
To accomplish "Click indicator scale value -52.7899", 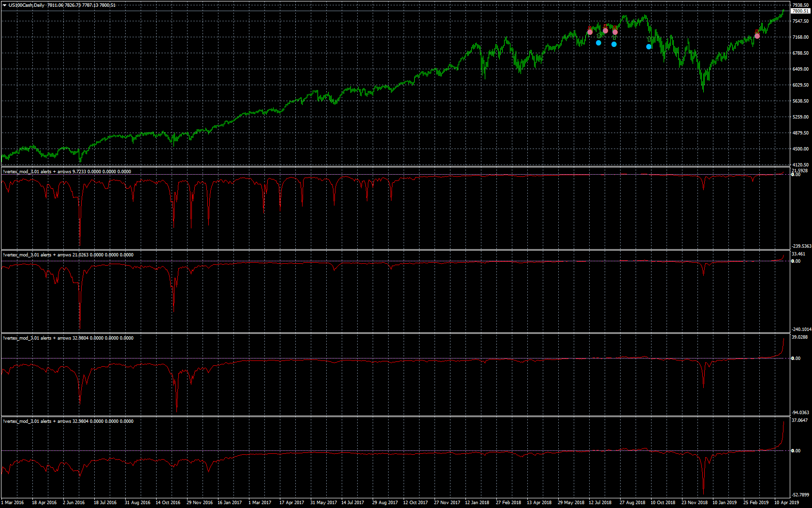I will (800, 495).
